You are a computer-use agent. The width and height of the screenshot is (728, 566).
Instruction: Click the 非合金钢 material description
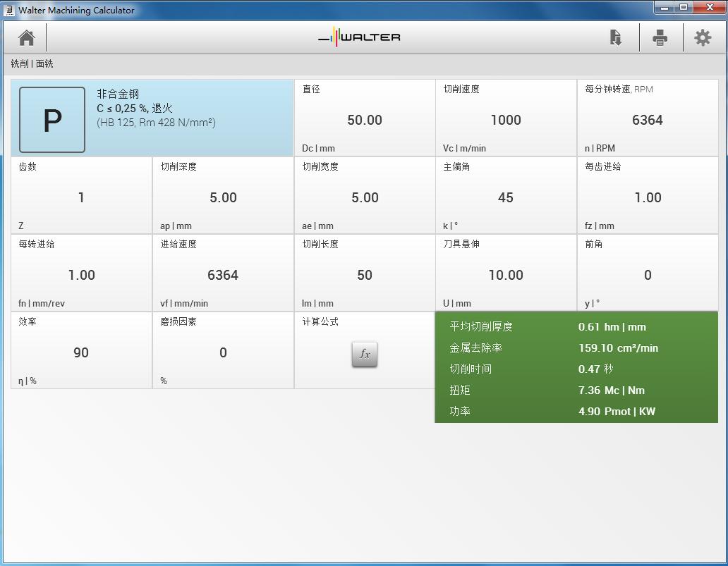[x=118, y=94]
